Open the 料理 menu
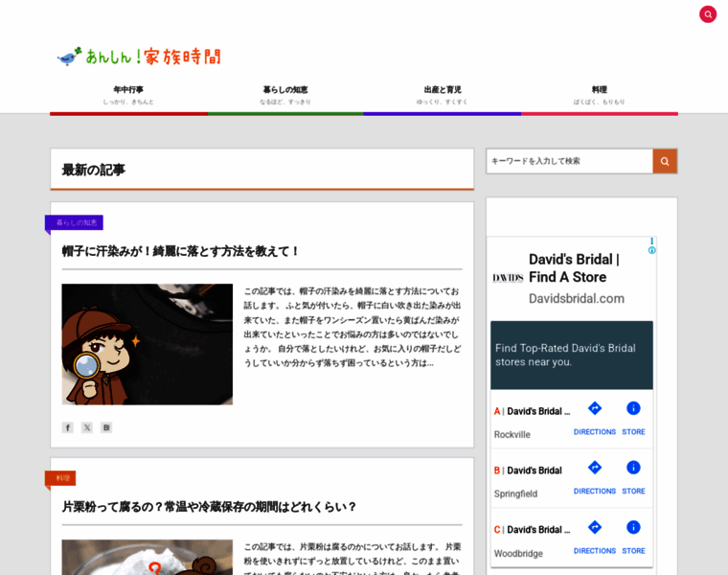Screen dimensions: 728x575 pyautogui.click(x=600, y=95)
